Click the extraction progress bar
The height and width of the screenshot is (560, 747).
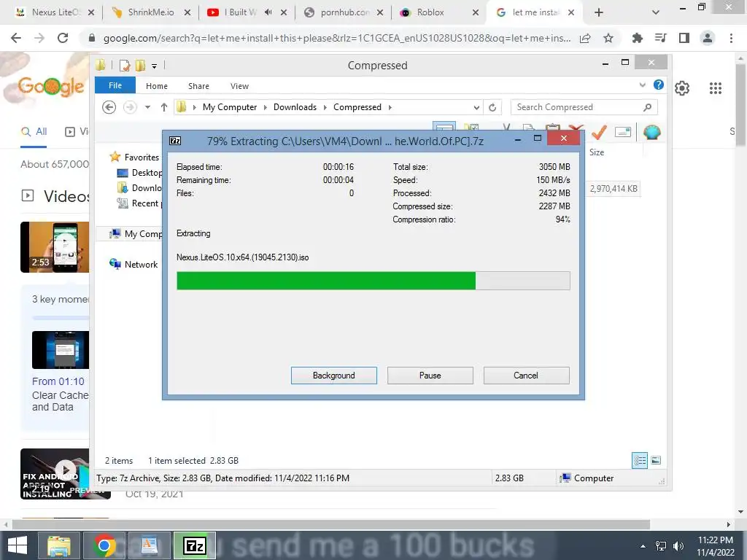[x=373, y=281]
